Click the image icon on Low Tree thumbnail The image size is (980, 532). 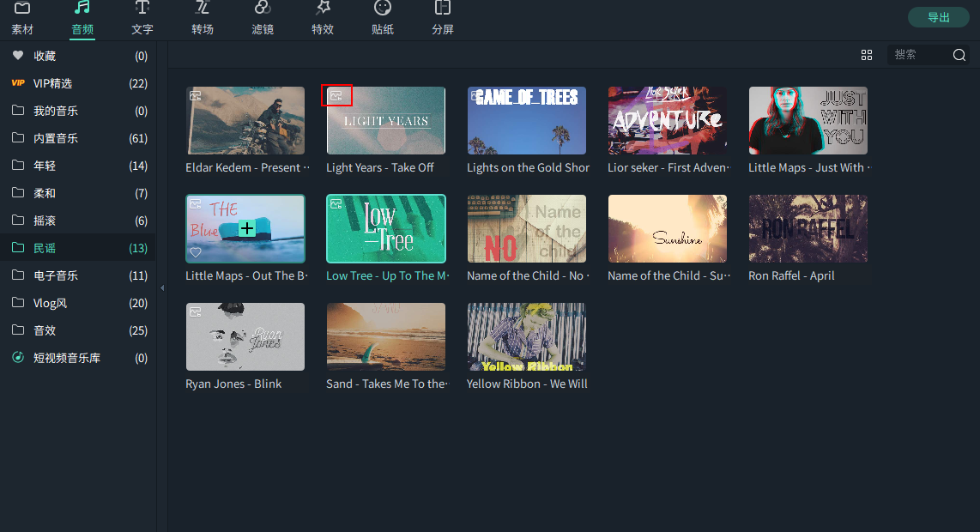[336, 204]
